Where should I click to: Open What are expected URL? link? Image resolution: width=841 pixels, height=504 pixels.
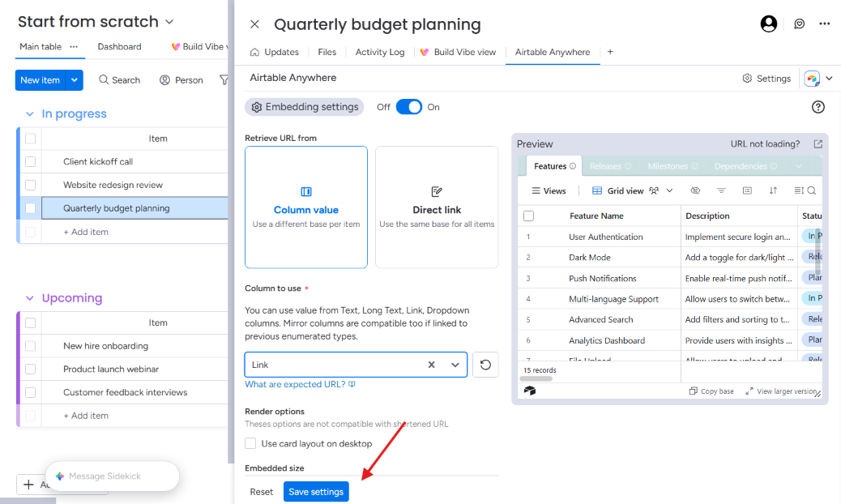[300, 384]
